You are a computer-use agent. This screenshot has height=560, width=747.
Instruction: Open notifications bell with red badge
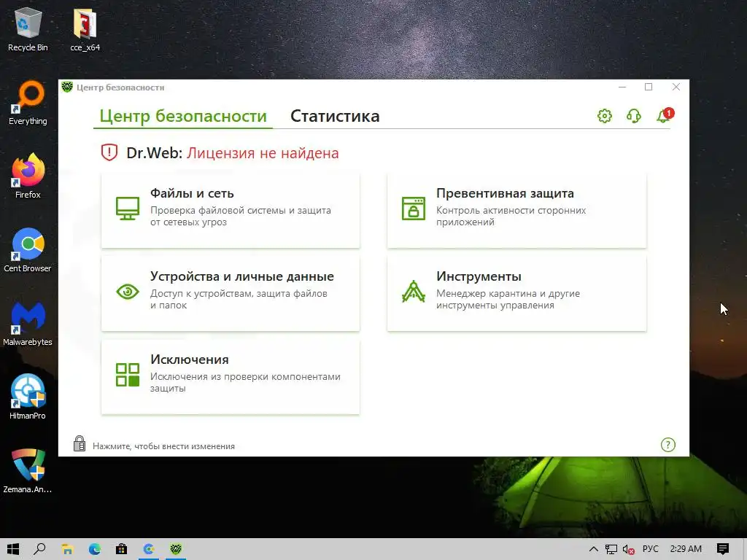pyautogui.click(x=665, y=115)
